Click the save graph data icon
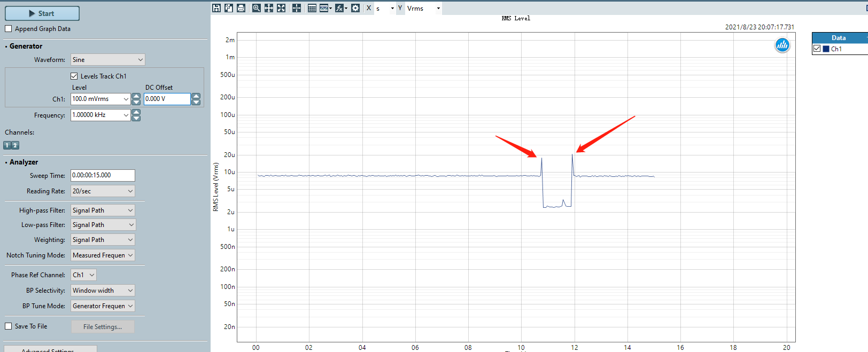This screenshot has height=352, width=868. (216, 8)
